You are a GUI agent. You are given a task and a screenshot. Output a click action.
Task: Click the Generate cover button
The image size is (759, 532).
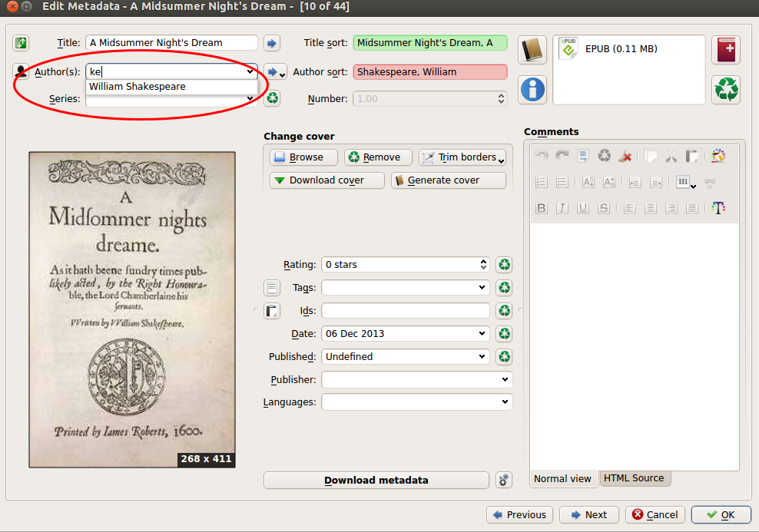[449, 180]
